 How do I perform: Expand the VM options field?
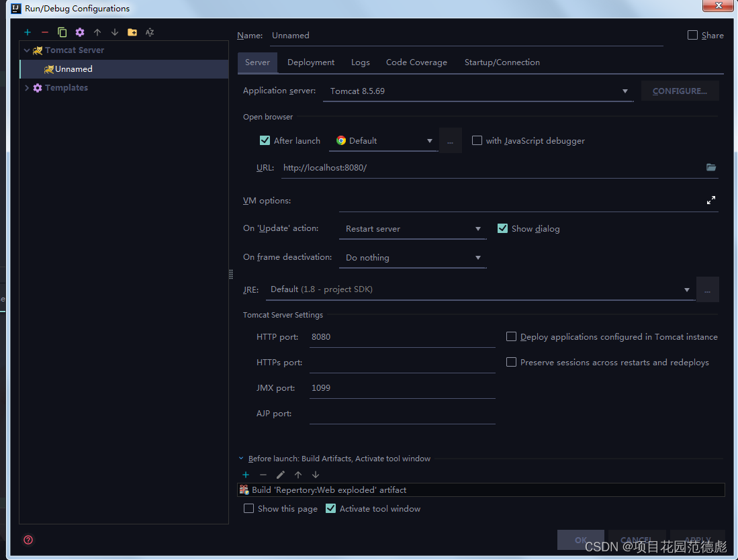pyautogui.click(x=710, y=201)
